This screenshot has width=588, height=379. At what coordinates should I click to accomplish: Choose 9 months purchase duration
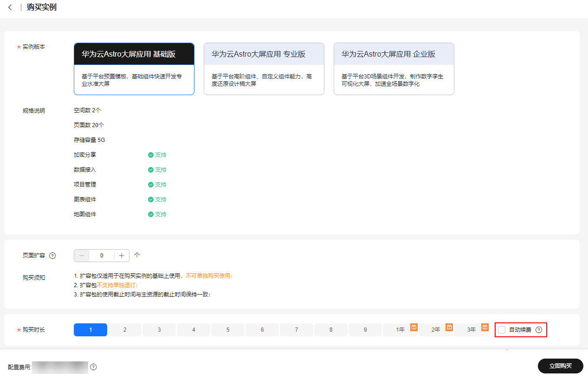click(365, 330)
